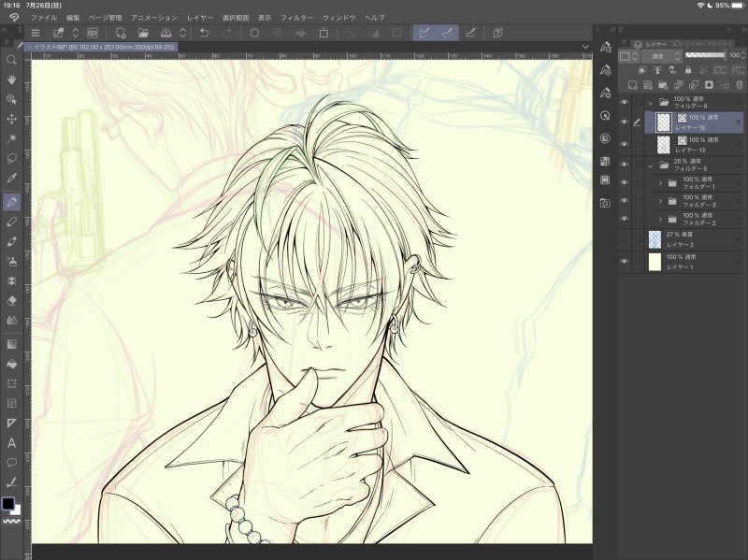Hide レイヤー 13 with eye icon
The width and height of the screenshot is (748, 560).
tap(624, 145)
